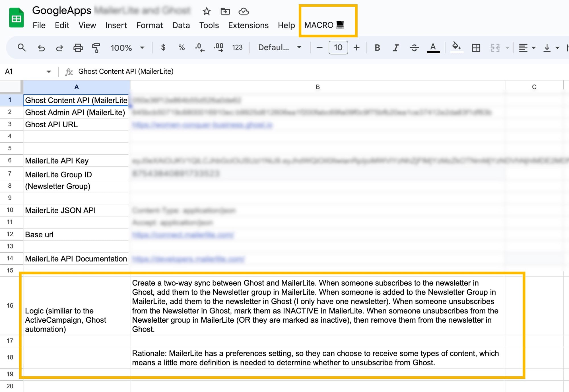
Task: Click the move to folder icon
Action: coord(225,11)
